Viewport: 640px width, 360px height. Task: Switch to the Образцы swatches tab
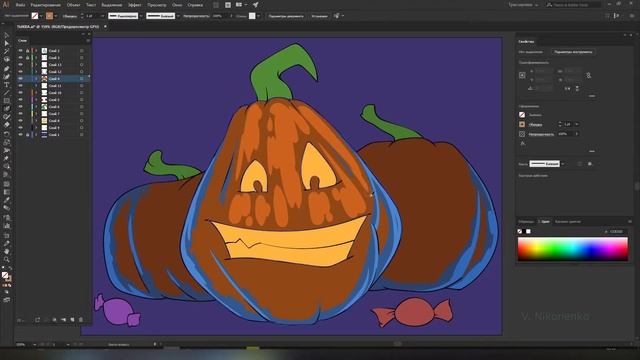(526, 222)
